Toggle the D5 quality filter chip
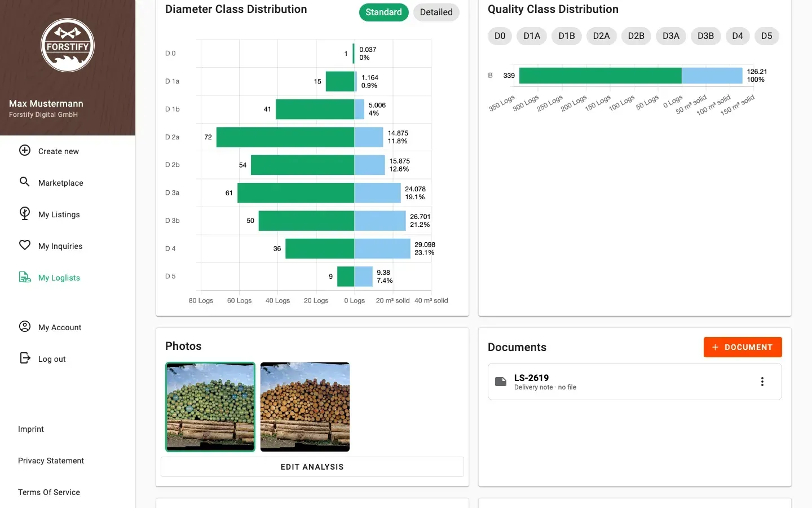Viewport: 812px width, 508px height. [x=767, y=36]
